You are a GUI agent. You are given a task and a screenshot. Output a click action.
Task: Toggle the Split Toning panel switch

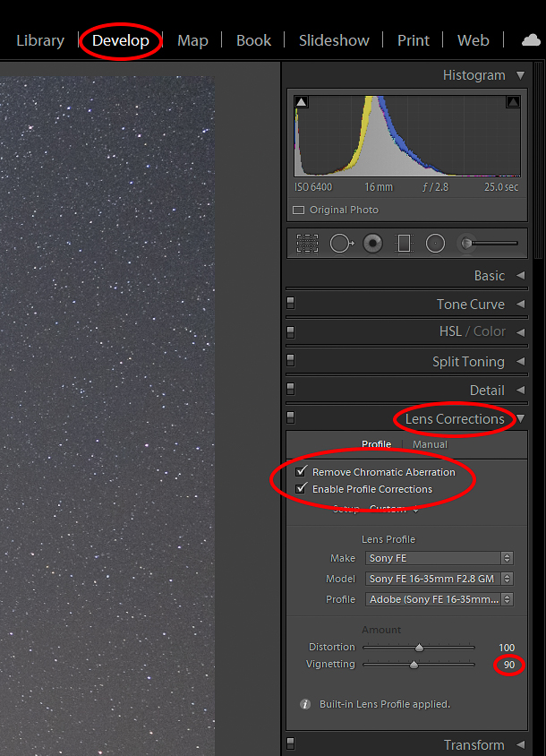point(291,360)
